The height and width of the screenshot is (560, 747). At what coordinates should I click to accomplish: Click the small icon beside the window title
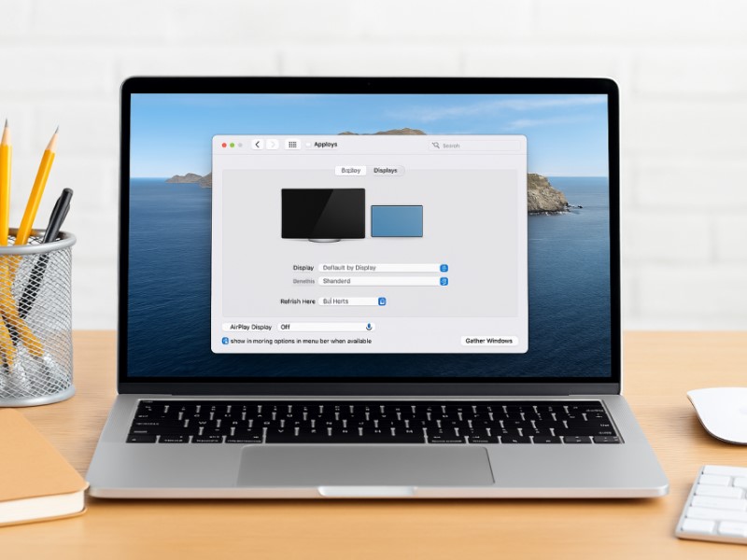coord(309,145)
